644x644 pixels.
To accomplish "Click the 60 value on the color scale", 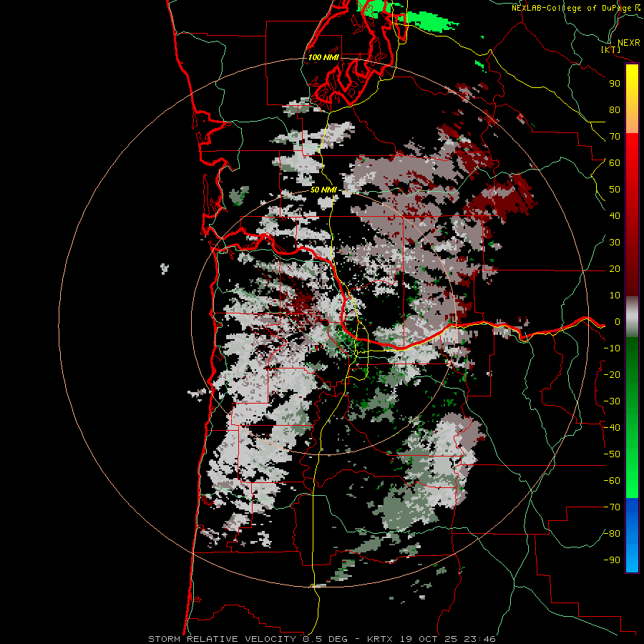I will coord(615,163).
